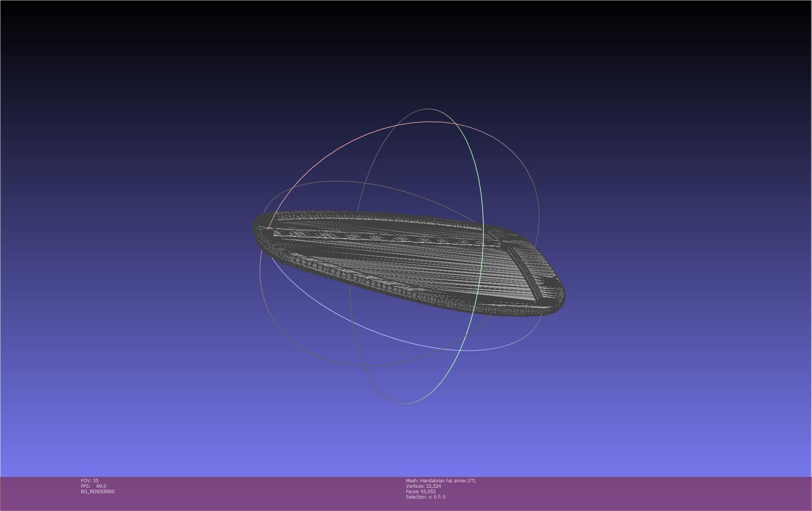Click the hip armor wireframe mesh model

(409, 263)
